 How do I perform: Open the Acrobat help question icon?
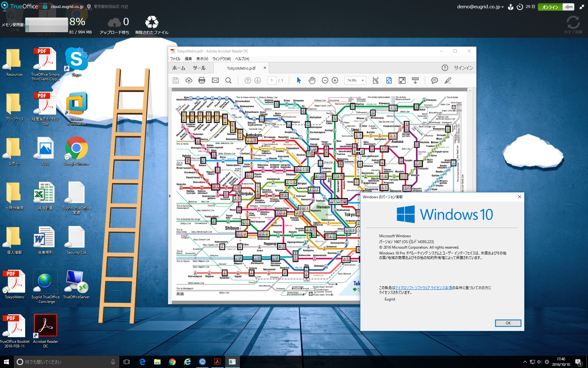(445, 68)
